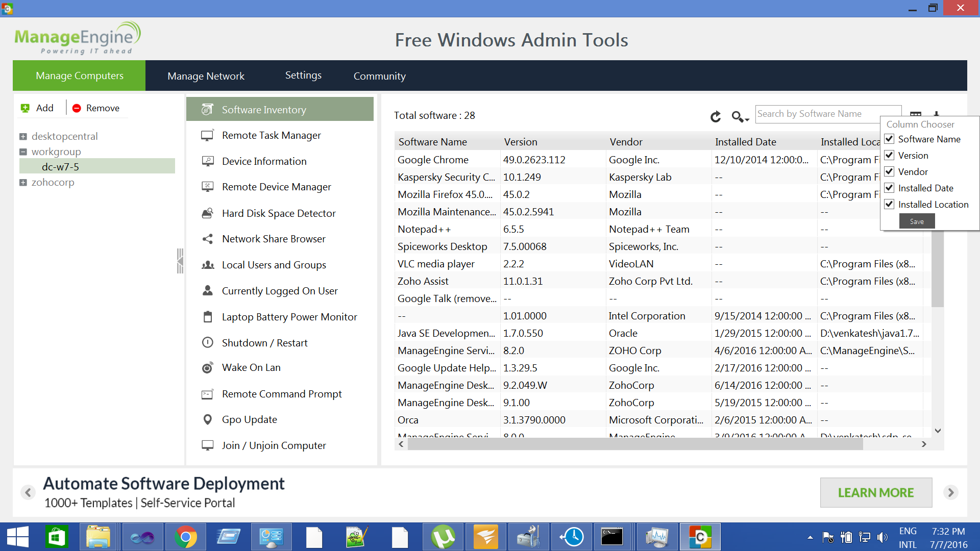
Task: Open Windows Start menu
Action: coord(18,537)
